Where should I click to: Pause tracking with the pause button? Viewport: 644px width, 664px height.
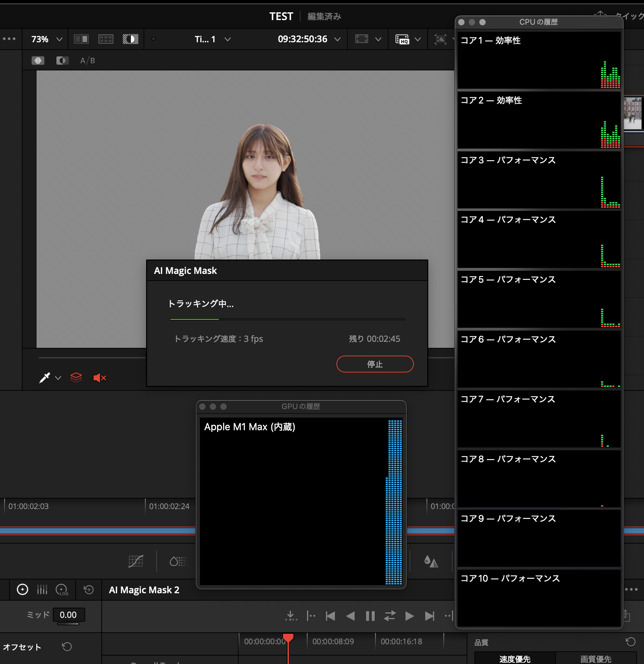point(370,616)
